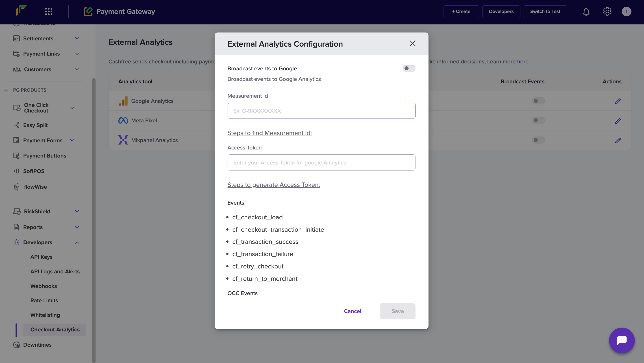Open the settings gear icon

point(607,11)
